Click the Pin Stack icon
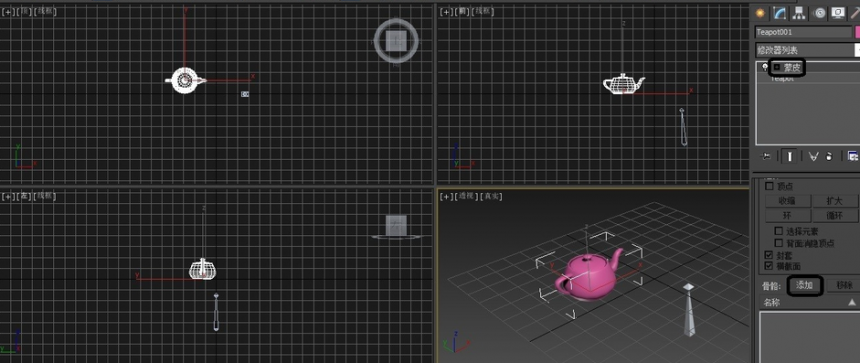 pos(766,156)
